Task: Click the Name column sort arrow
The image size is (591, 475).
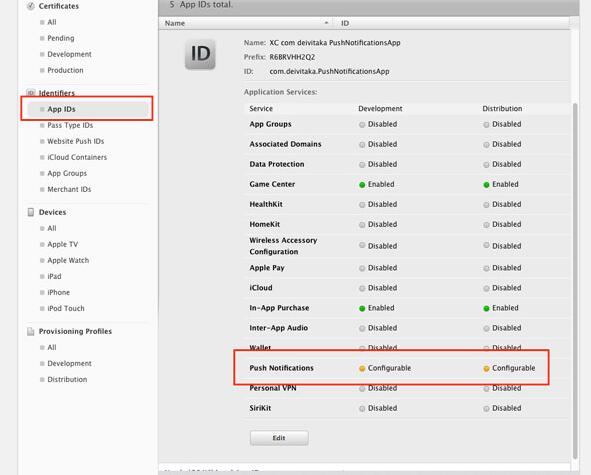Action: pos(326,23)
